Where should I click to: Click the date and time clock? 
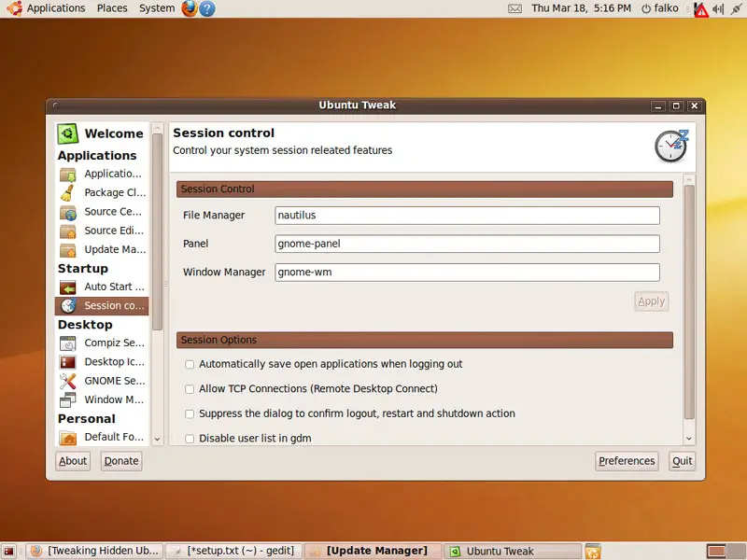click(x=581, y=8)
